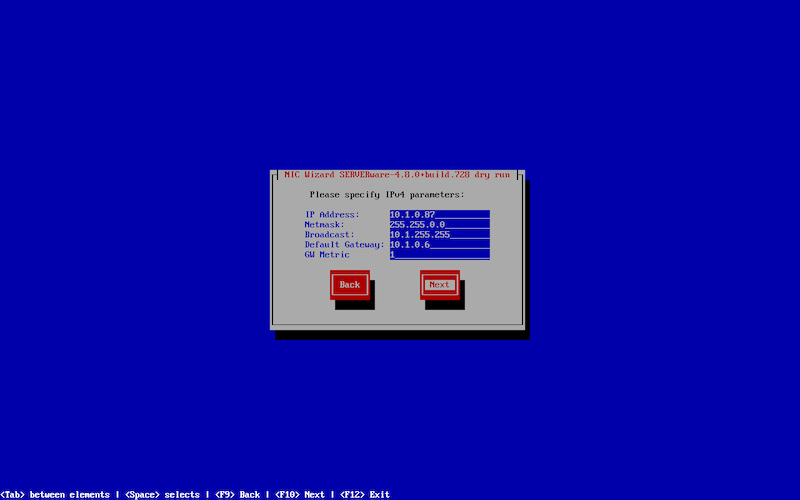
Task: Click the Netmask label text
Action: (x=324, y=224)
